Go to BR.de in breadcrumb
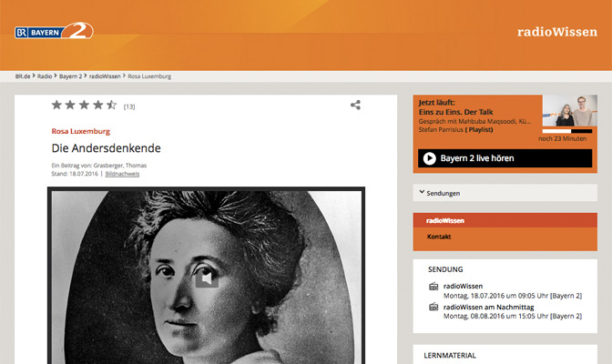The image size is (612, 364). click(x=23, y=76)
